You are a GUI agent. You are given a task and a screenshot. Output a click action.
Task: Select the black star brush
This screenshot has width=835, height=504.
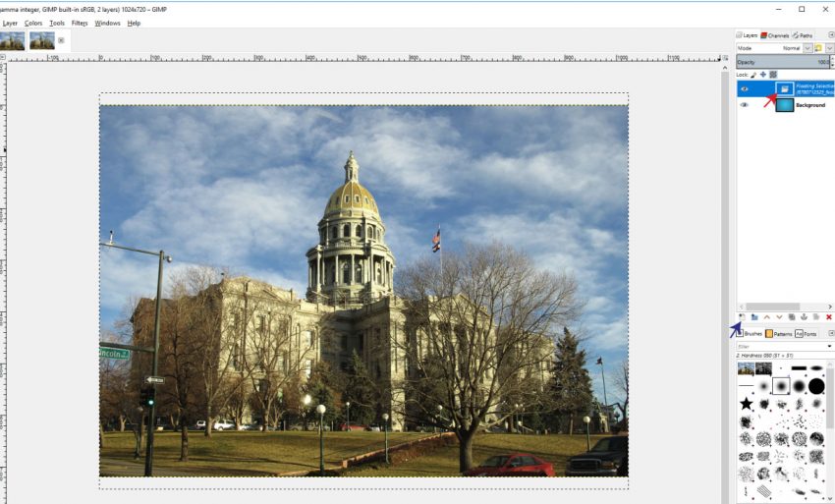[746, 404]
